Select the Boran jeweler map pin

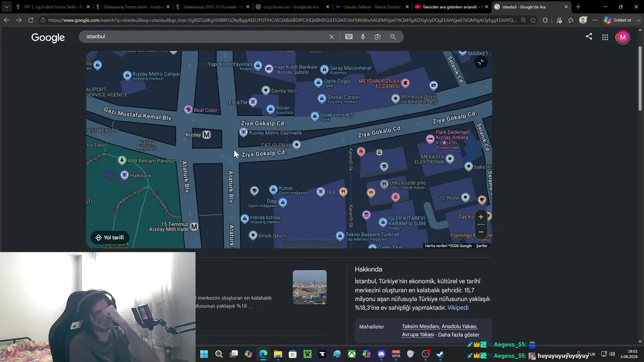pos(271,109)
